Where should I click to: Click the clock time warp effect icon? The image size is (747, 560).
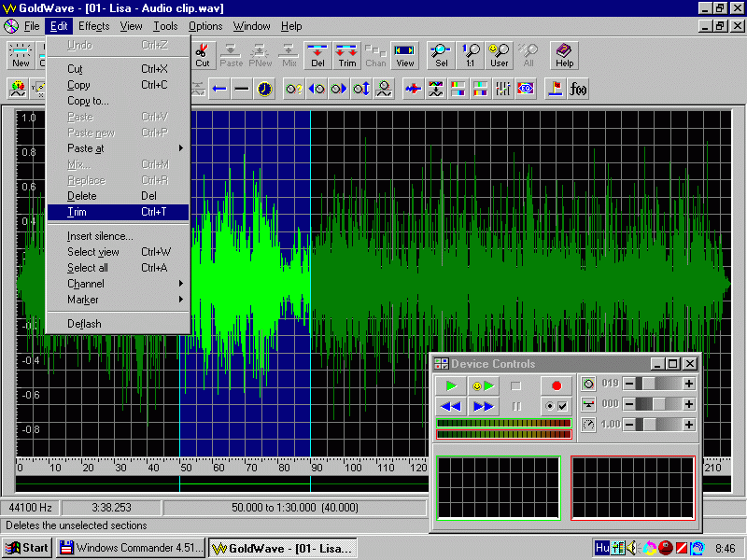pos(264,89)
